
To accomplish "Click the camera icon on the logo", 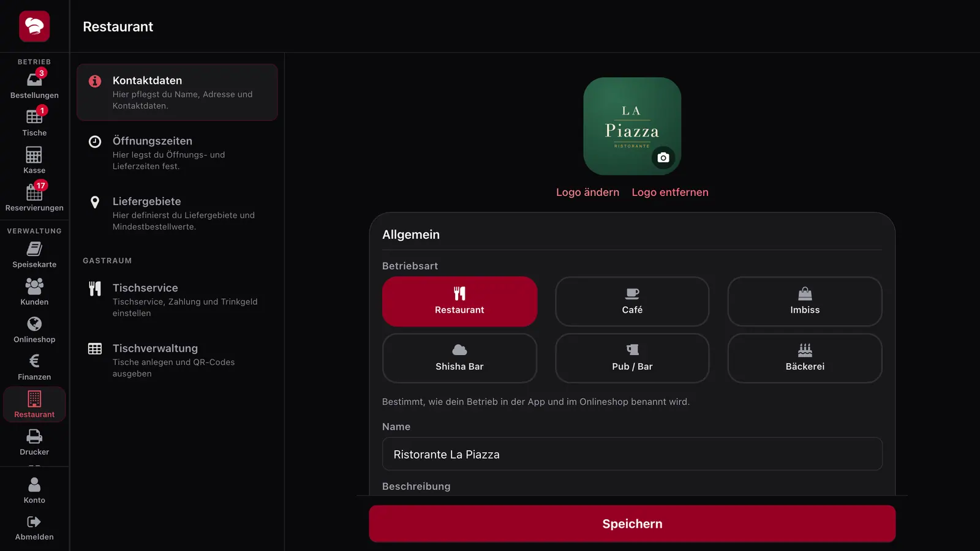I will 663,158.
